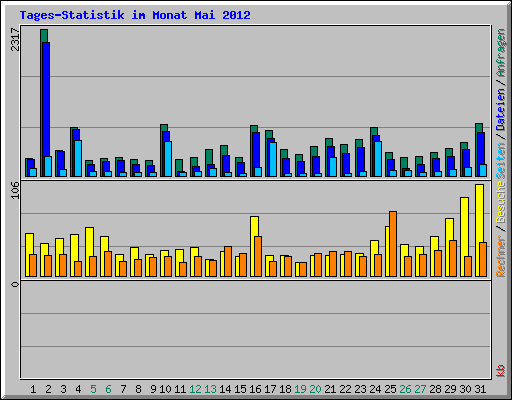Screen dimensions: 512x400
Task: Click the blue "Dateien" legend label
Action: (x=501, y=110)
